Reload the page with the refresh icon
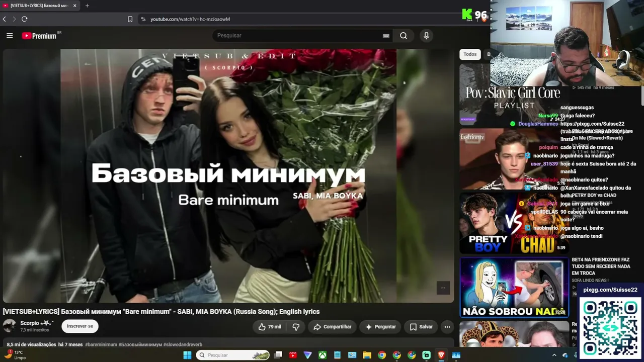 coord(24,19)
